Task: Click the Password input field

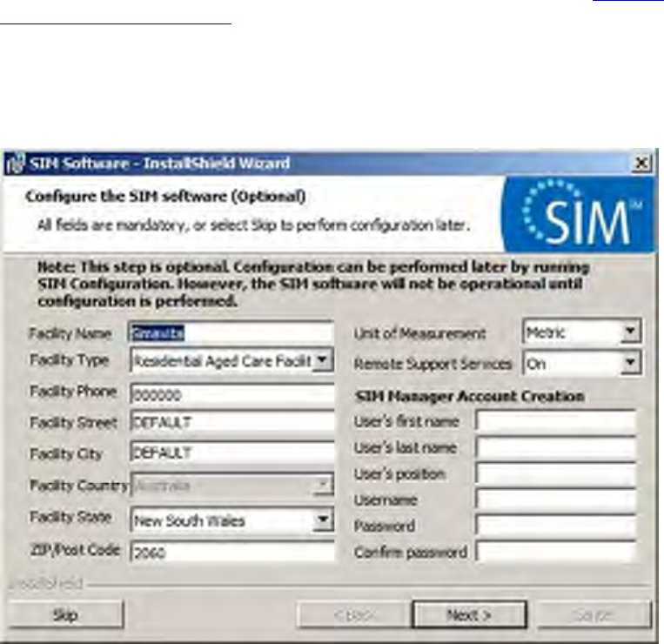Action: click(556, 526)
